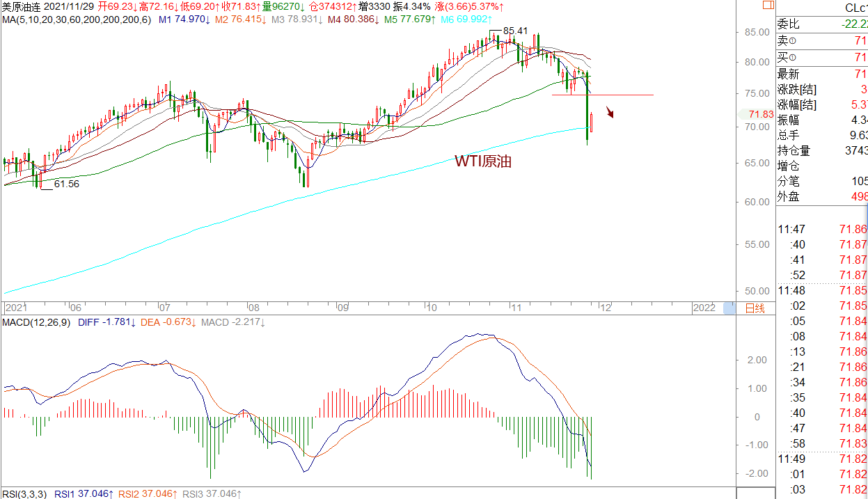
Task: Click the 美原油连 contract name
Action: pos(23,6)
